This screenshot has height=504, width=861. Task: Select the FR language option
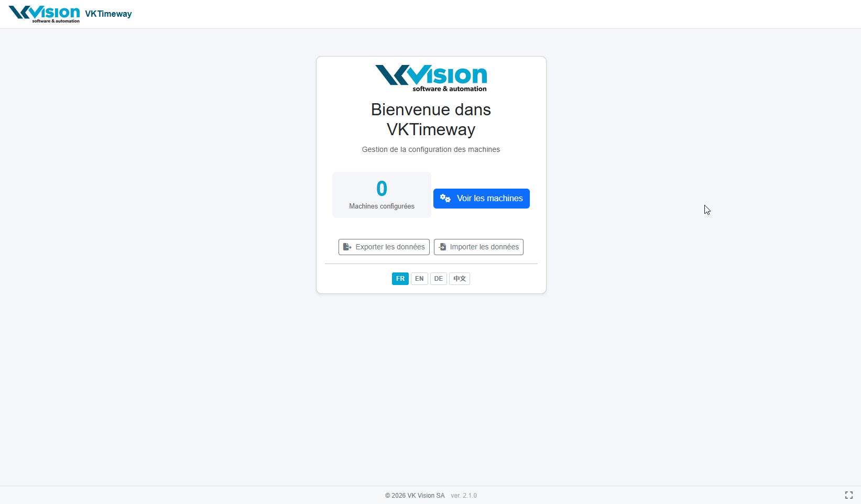(400, 279)
